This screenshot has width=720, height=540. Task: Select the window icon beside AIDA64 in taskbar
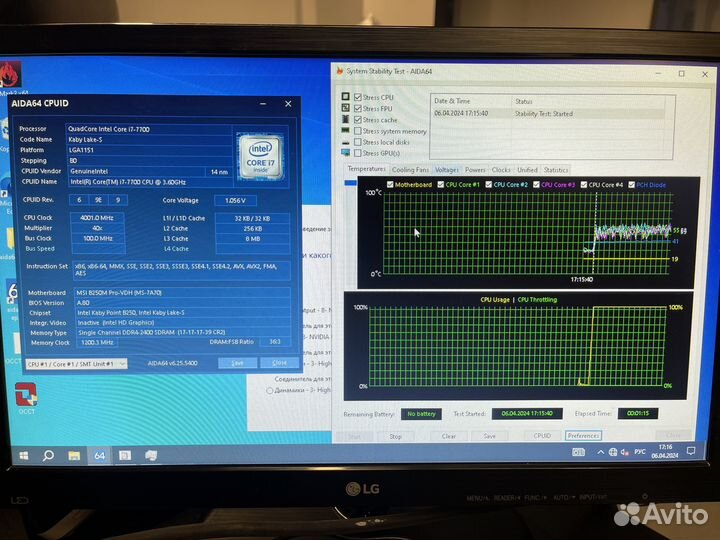[x=125, y=456]
